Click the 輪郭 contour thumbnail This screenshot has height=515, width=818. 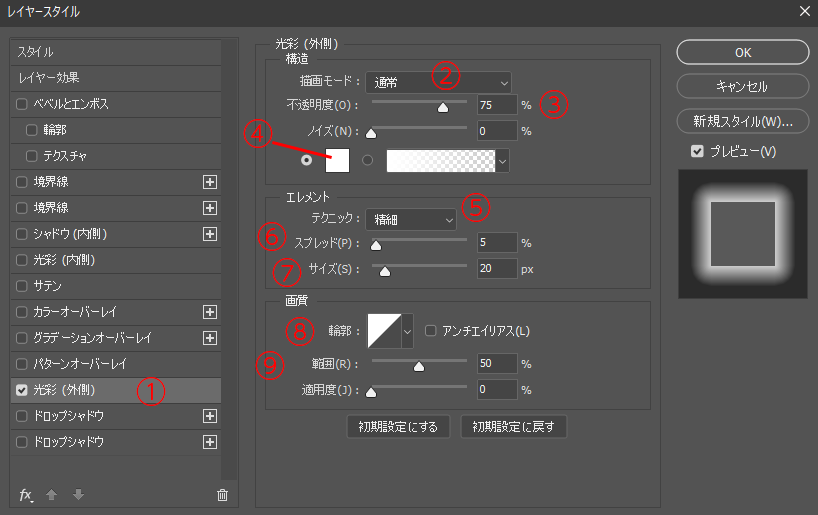(384, 331)
